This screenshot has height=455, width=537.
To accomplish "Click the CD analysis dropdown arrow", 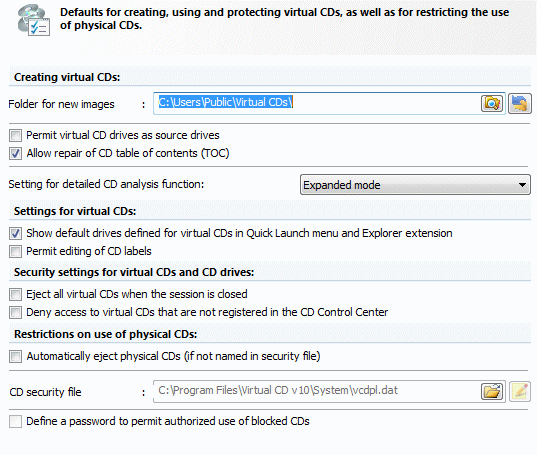I will pyautogui.click(x=522, y=185).
